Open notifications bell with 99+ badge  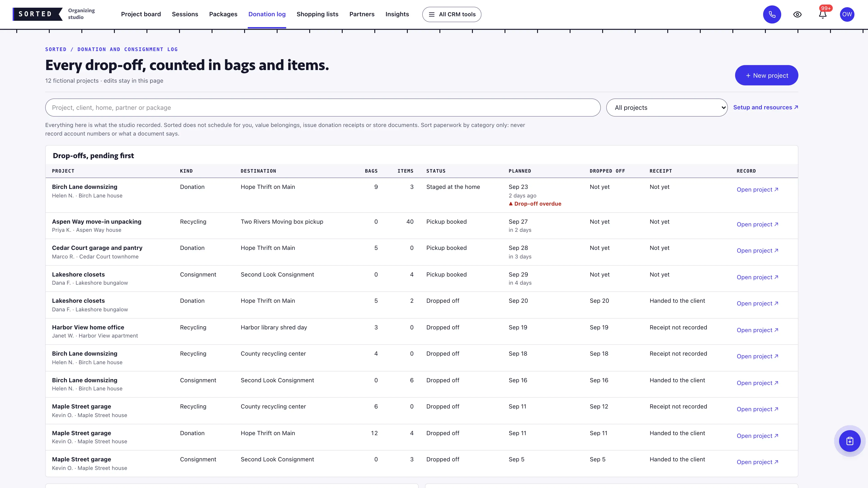(x=823, y=14)
